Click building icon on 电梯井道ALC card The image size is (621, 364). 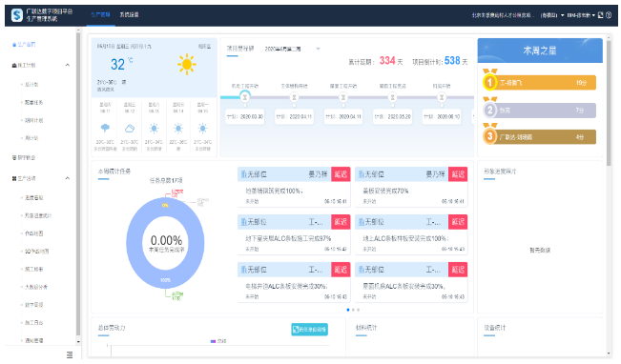[x=244, y=270]
